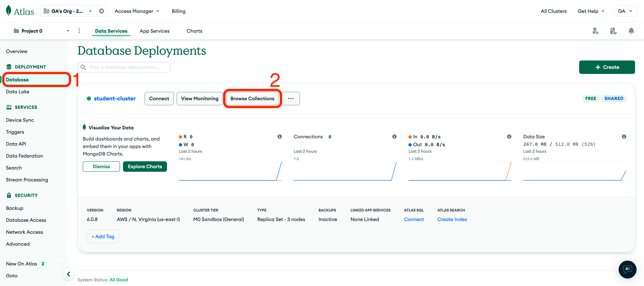This screenshot has width=644, height=286.
Task: Open project three-dot options menu
Action: pos(79,31)
